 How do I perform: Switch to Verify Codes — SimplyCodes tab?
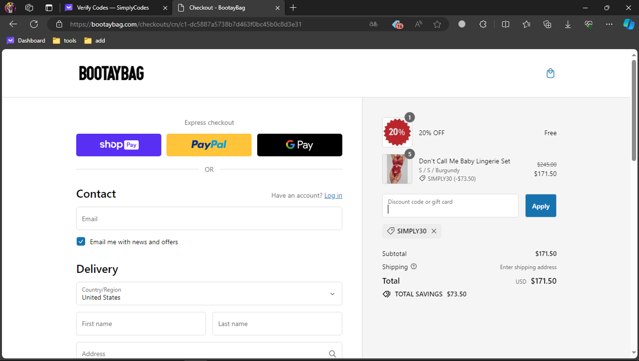tap(112, 8)
